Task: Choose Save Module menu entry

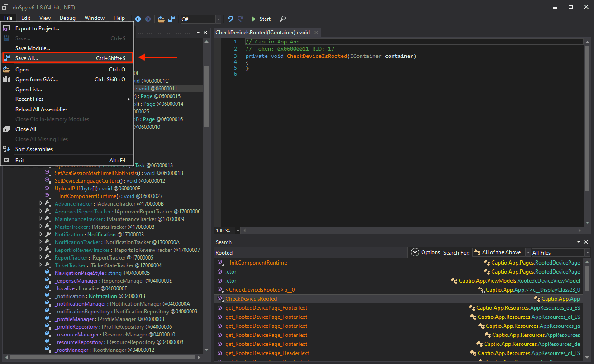Action: click(67, 48)
